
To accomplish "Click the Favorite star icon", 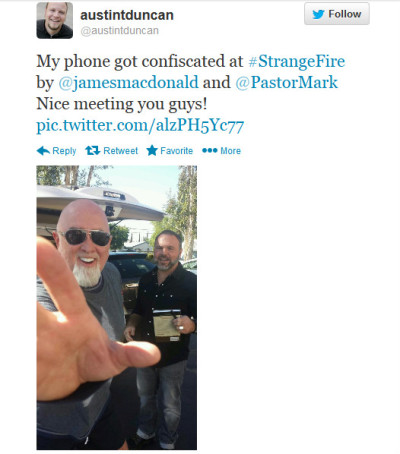I will (x=152, y=150).
